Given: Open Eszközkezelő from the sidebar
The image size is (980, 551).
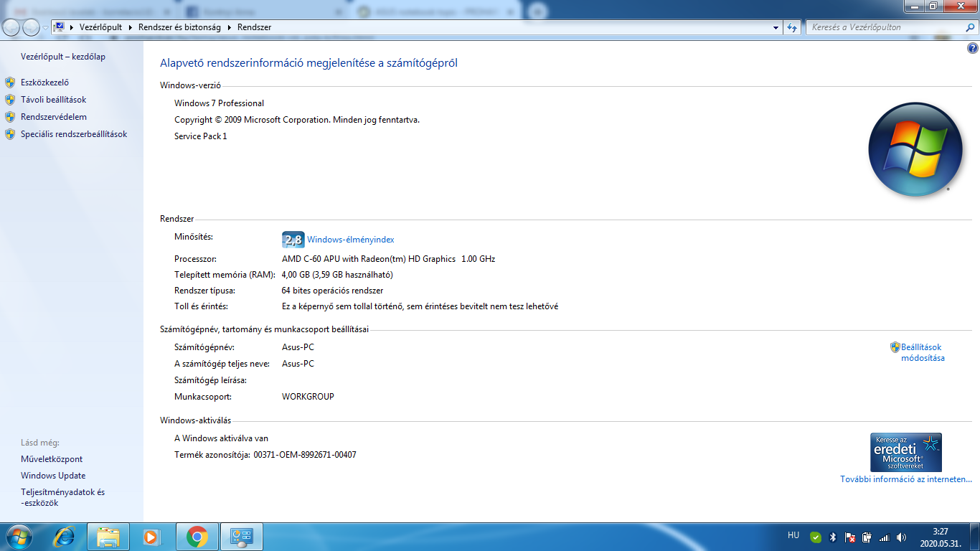Looking at the screenshot, I should click(x=44, y=83).
